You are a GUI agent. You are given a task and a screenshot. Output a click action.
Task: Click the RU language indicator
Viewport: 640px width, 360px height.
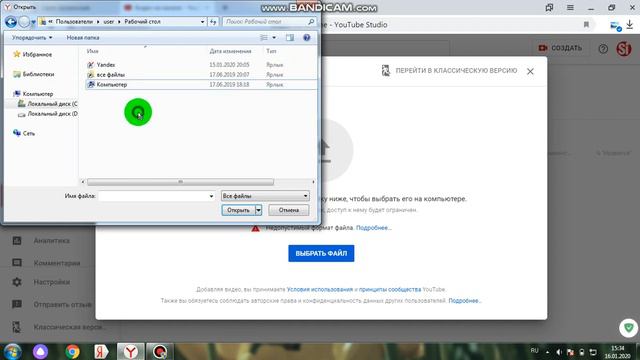534,351
